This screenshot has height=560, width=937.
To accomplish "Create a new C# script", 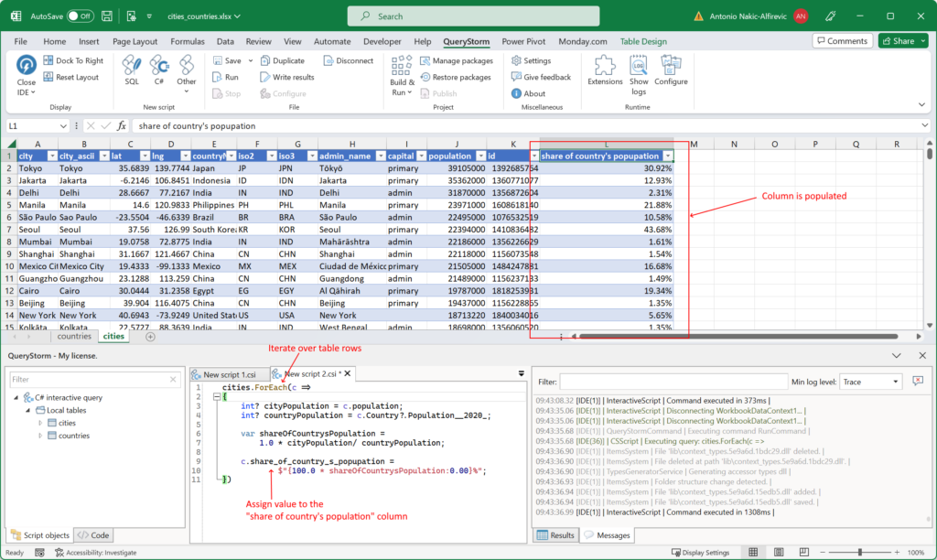I will point(158,70).
